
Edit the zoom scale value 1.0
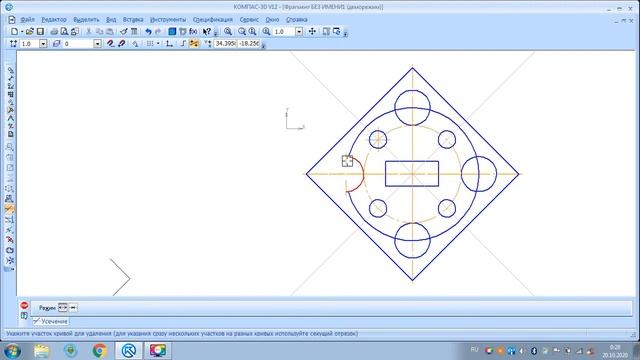coord(284,31)
